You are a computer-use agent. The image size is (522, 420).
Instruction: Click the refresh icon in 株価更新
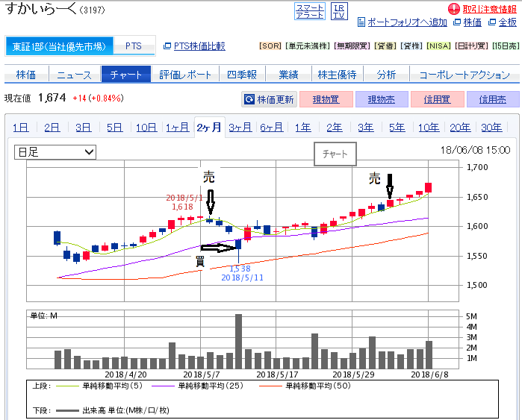tap(249, 99)
